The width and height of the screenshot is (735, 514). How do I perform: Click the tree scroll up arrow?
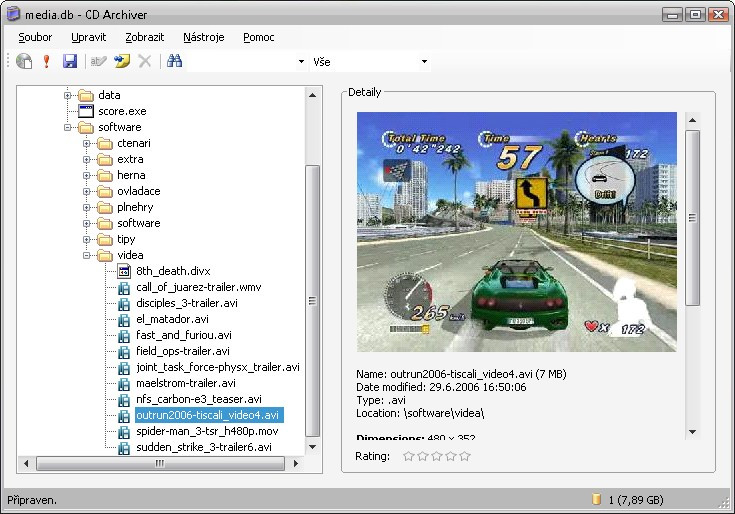tap(312, 95)
